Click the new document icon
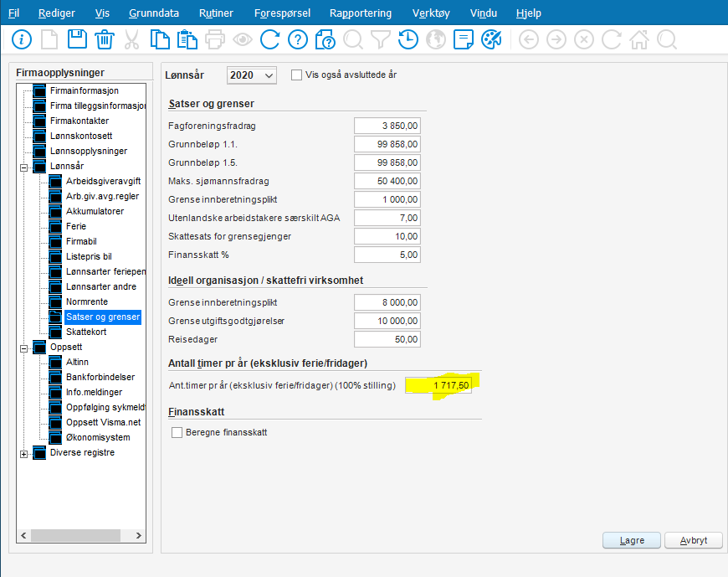Viewport: 728px width, 577px height. point(49,39)
